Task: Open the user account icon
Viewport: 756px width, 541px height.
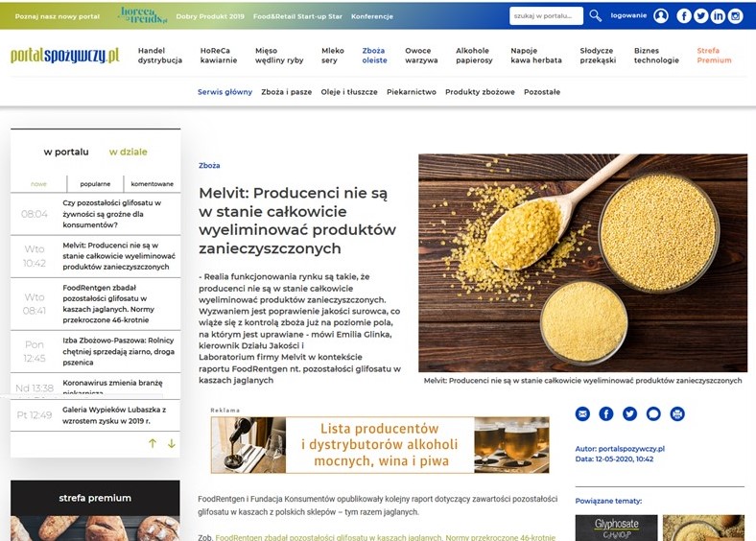Action: 661,16
